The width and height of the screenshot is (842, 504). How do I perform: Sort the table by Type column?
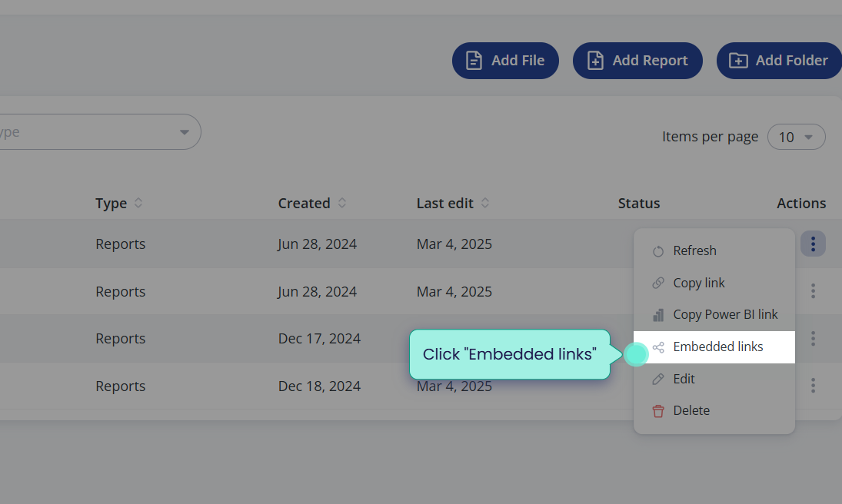(138, 203)
